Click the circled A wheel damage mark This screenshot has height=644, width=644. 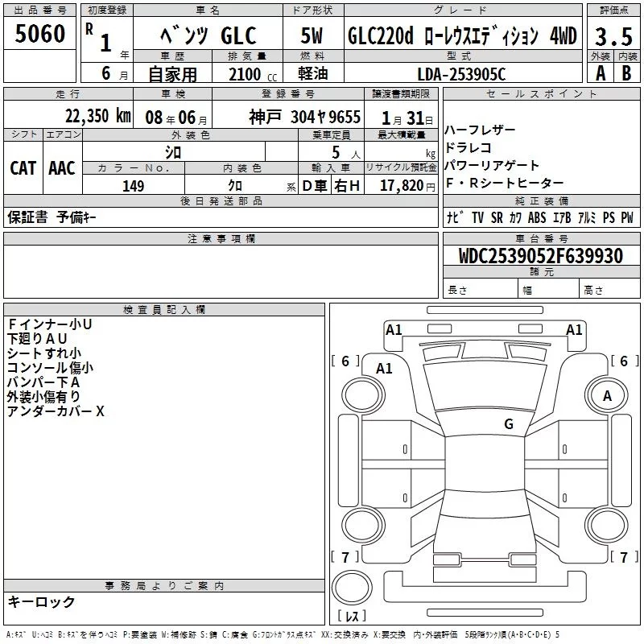coord(607,396)
